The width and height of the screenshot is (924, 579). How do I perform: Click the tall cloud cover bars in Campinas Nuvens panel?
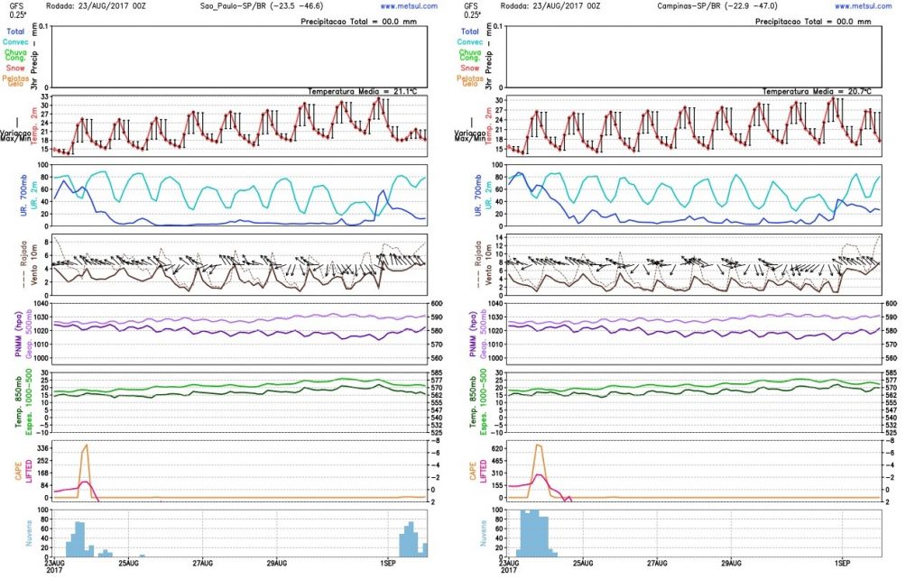(533, 534)
